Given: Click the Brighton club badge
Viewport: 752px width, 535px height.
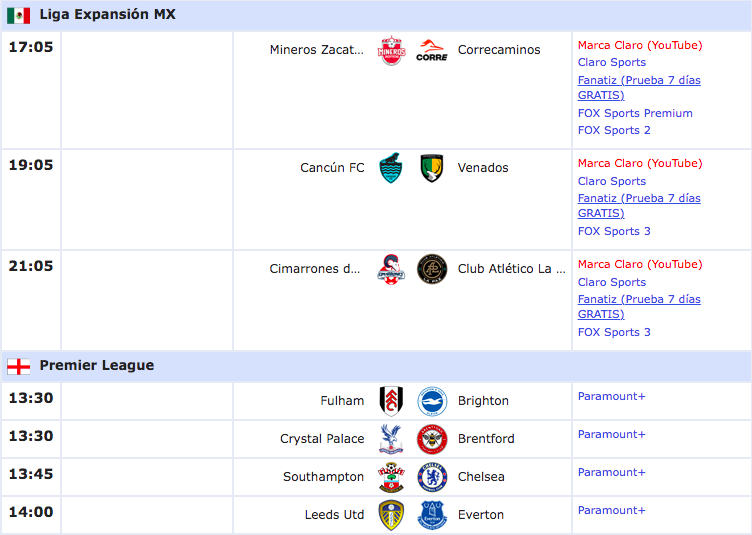Looking at the screenshot, I should [432, 401].
